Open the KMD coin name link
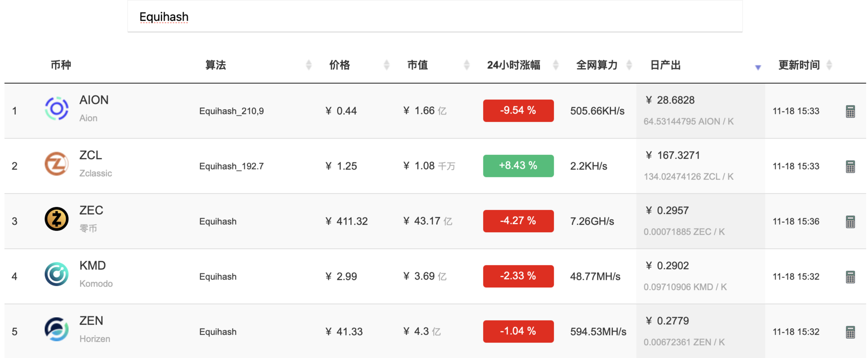 pyautogui.click(x=93, y=266)
